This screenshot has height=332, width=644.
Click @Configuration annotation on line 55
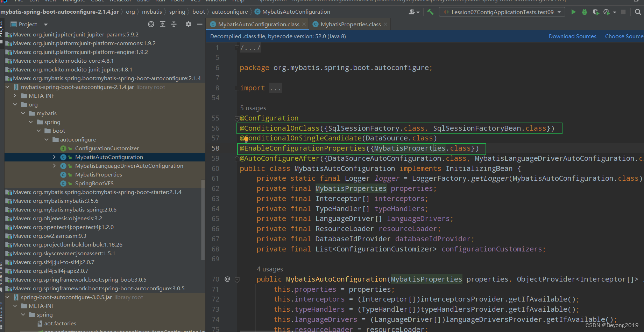[x=269, y=118]
